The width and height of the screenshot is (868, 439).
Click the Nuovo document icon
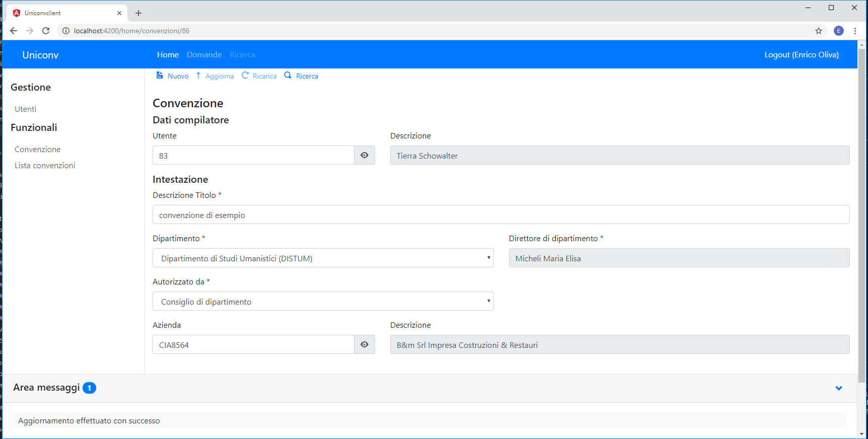[160, 75]
